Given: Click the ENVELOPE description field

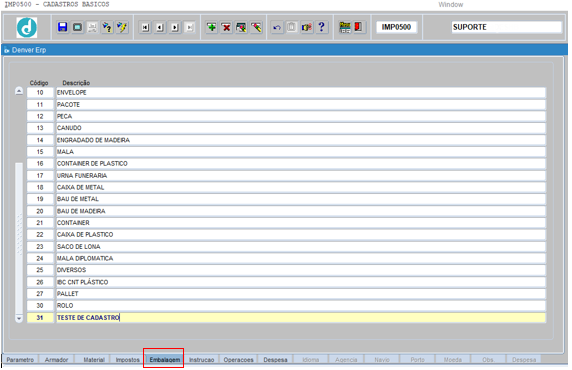Looking at the screenshot, I should [301, 93].
